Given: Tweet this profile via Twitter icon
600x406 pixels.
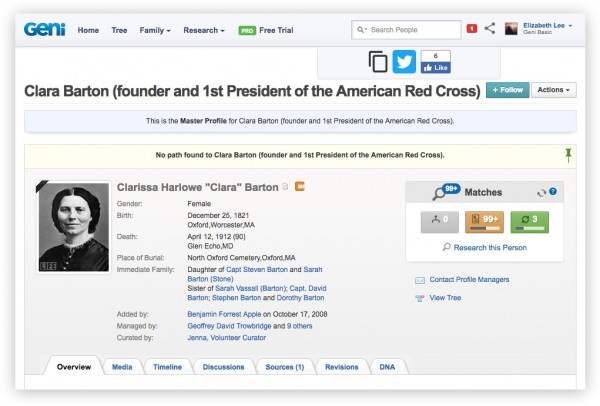Looking at the screenshot, I should click(404, 61).
